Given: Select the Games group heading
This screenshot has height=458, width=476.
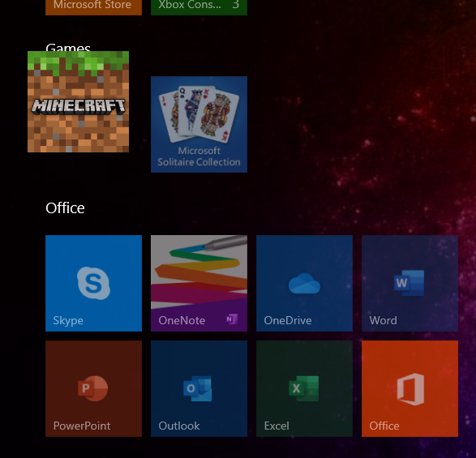Looking at the screenshot, I should (x=68, y=47).
